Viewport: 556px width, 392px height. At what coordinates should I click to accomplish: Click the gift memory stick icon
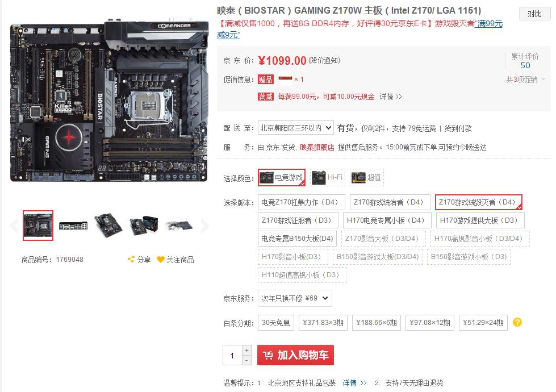(286, 79)
